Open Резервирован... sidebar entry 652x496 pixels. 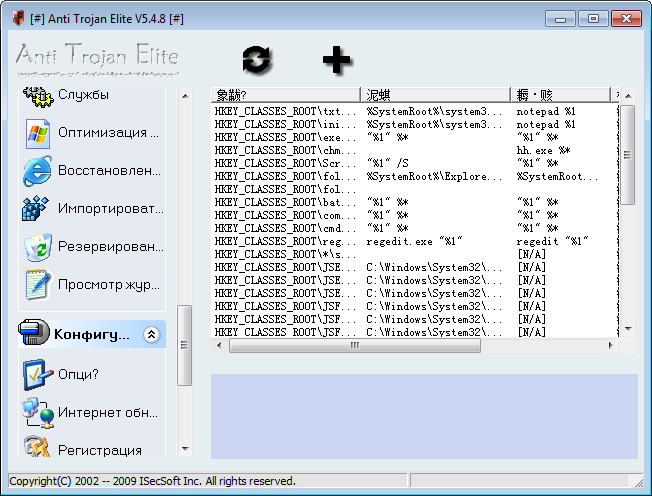[111, 247]
